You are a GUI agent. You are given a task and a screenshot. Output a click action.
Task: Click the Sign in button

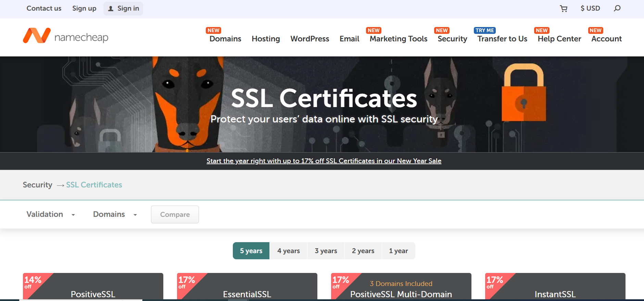pos(123,8)
